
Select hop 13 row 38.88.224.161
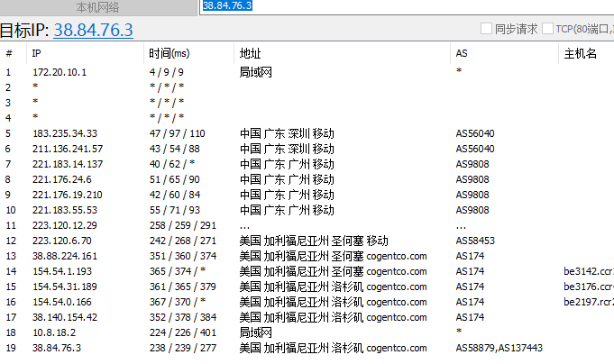[64, 256]
